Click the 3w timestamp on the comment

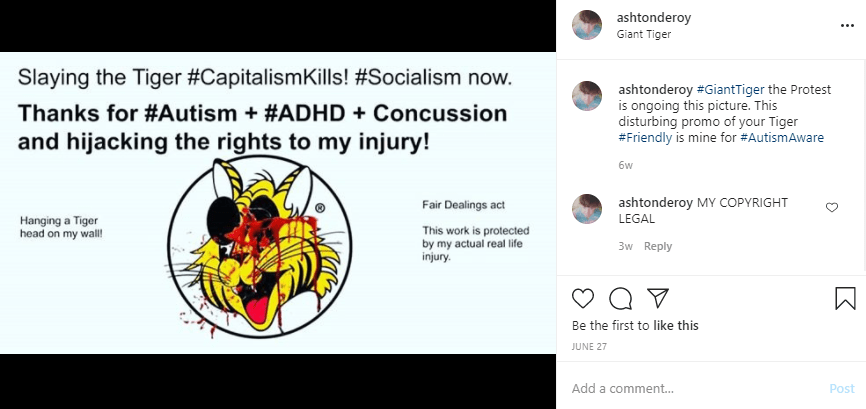click(625, 246)
